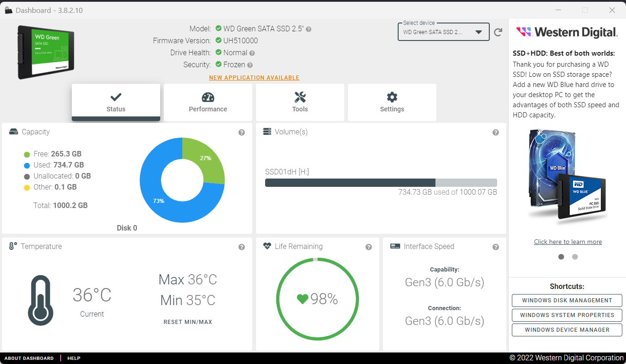Click the 'Click here to learn more' link

pyautogui.click(x=568, y=242)
